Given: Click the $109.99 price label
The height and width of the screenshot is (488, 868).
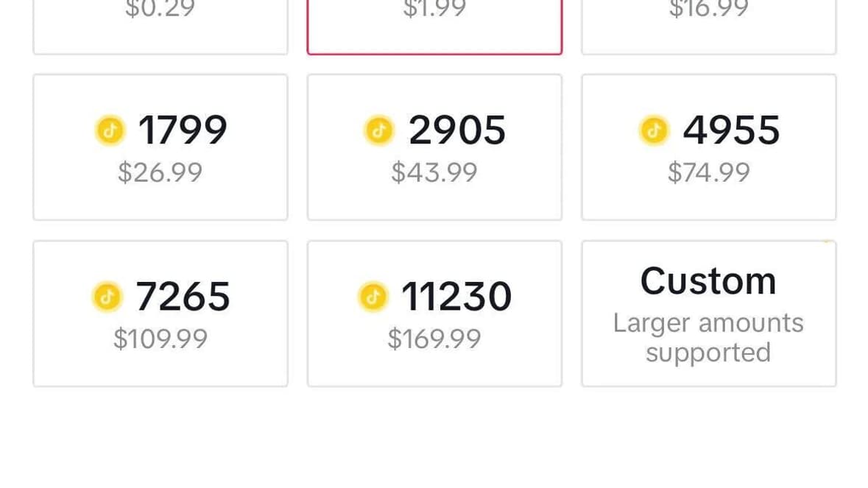Looking at the screenshot, I should pyautogui.click(x=160, y=338).
